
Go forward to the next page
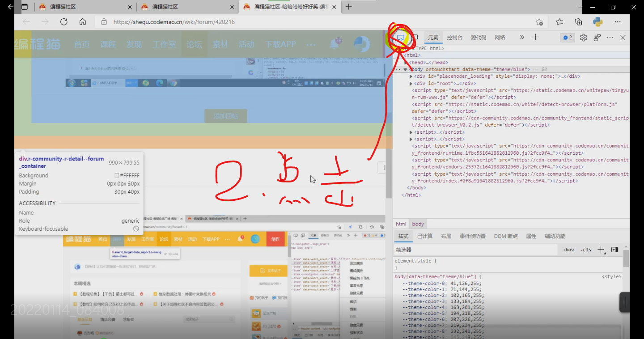[x=45, y=22]
